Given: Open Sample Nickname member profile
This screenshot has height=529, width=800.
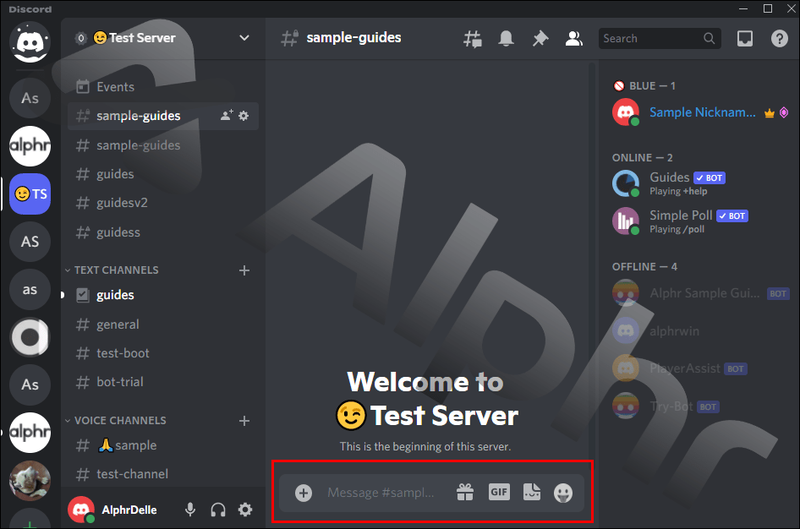Looking at the screenshot, I should coord(701,112).
